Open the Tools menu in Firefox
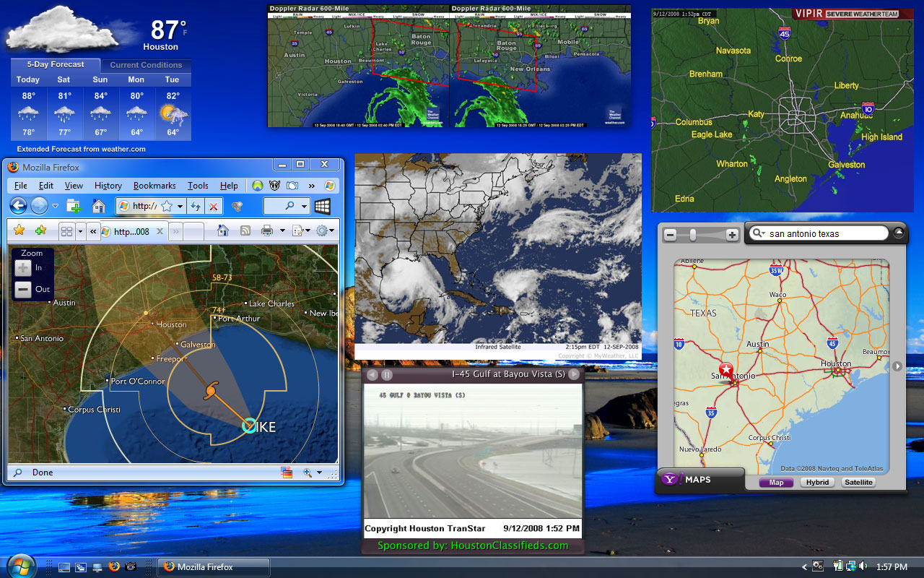The height and width of the screenshot is (578, 924). click(198, 186)
